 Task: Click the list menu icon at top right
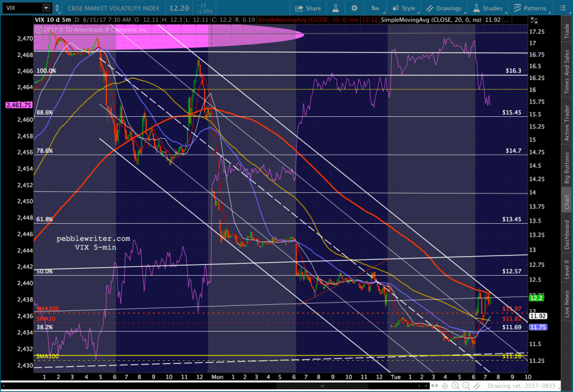coord(563,8)
